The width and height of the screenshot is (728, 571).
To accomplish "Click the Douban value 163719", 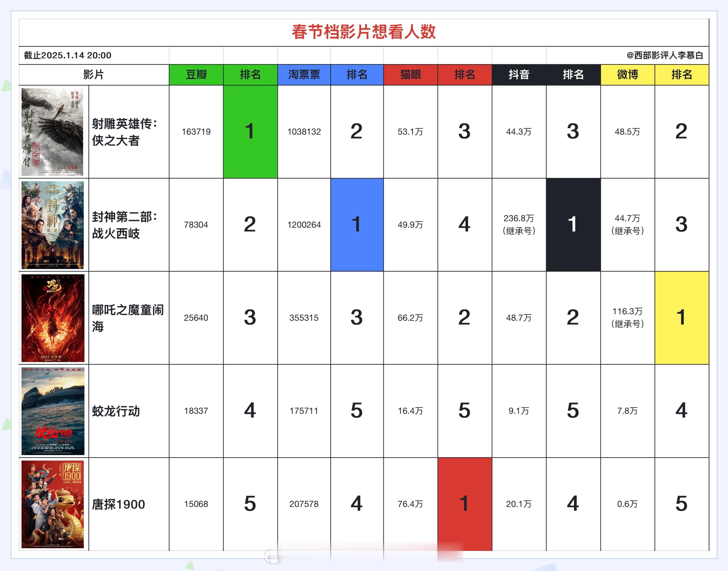I will [196, 132].
